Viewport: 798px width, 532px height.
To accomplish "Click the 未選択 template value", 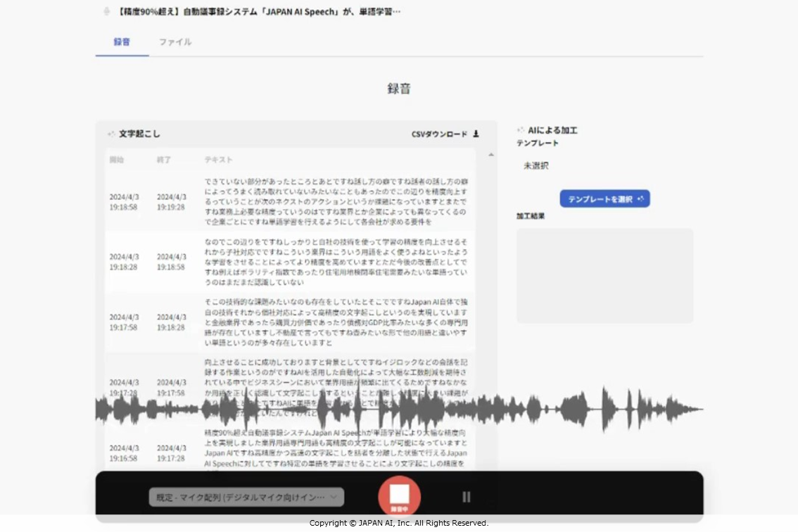I will [536, 165].
